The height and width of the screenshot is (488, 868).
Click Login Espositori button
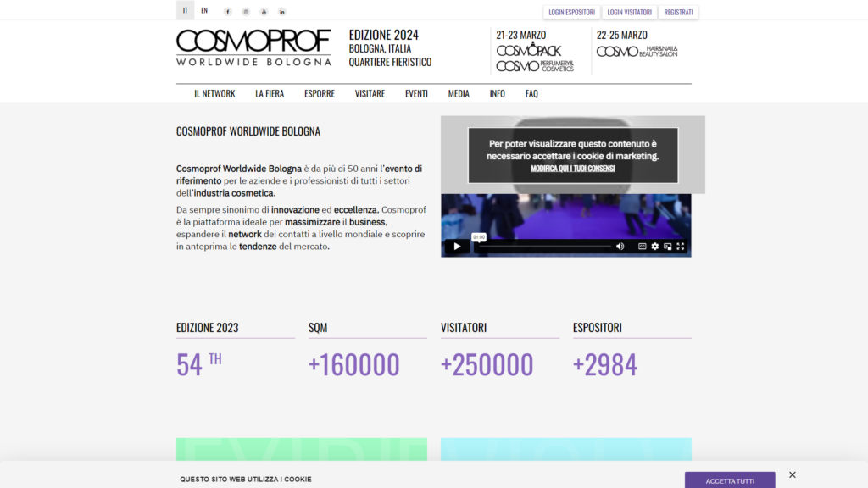click(x=571, y=12)
